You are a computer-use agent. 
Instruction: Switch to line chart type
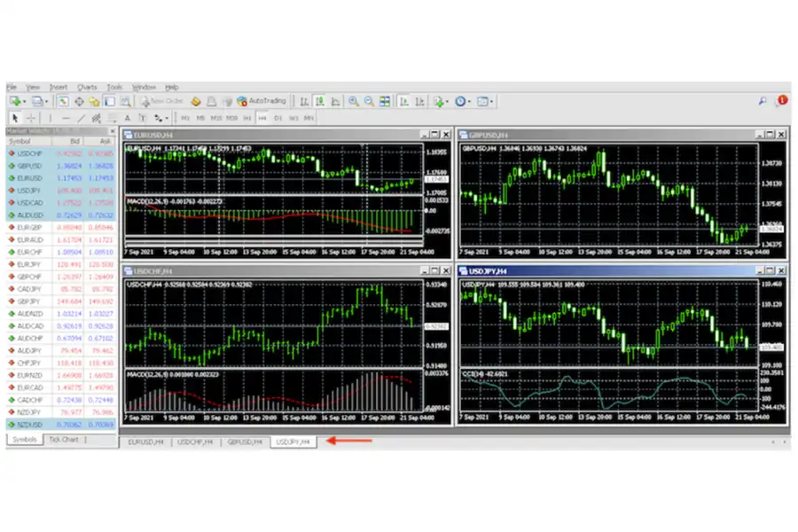tap(335, 101)
